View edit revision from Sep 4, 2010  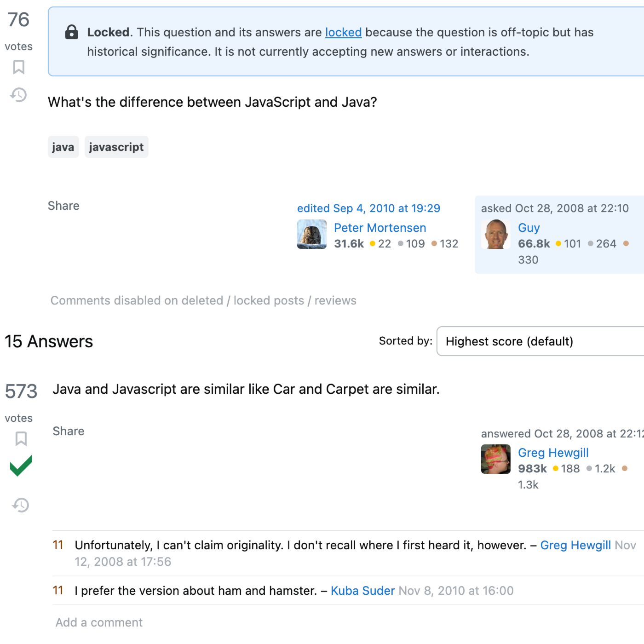coord(368,208)
